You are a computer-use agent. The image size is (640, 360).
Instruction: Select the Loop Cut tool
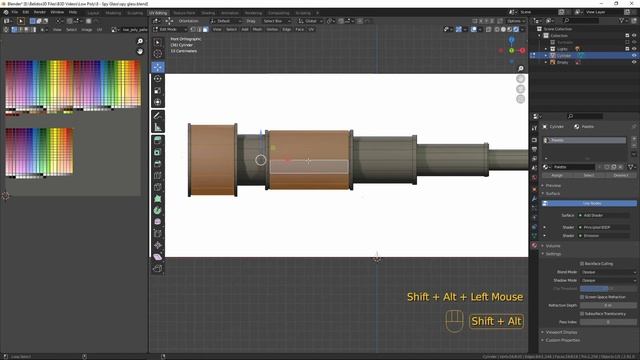(158, 176)
